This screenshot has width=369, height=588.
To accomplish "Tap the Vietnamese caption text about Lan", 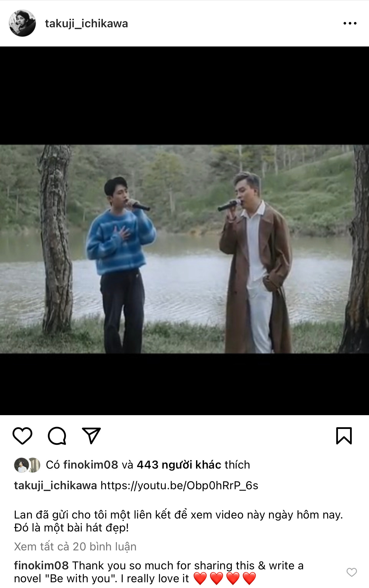I will [x=178, y=521].
